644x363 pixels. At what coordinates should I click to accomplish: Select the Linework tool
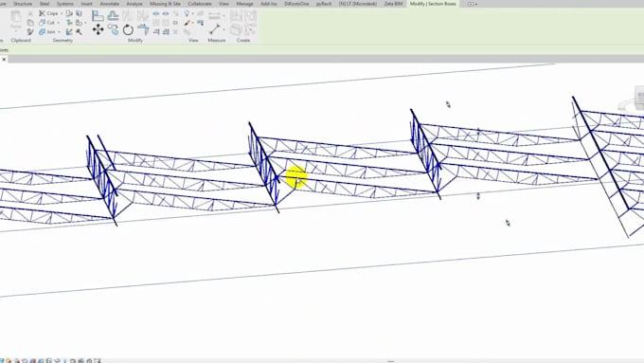[x=200, y=23]
